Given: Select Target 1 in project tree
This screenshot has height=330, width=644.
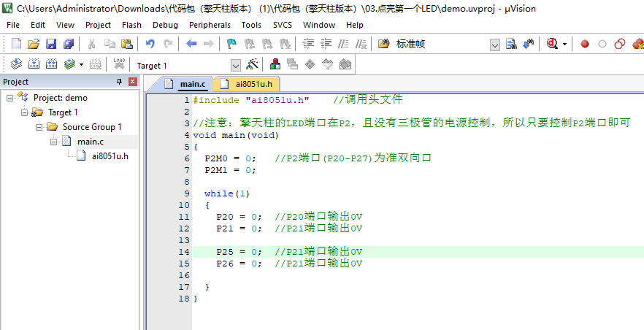Looking at the screenshot, I should [63, 112].
